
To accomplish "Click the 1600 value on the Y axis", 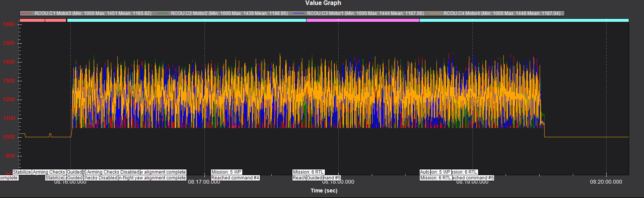I will (9, 25).
